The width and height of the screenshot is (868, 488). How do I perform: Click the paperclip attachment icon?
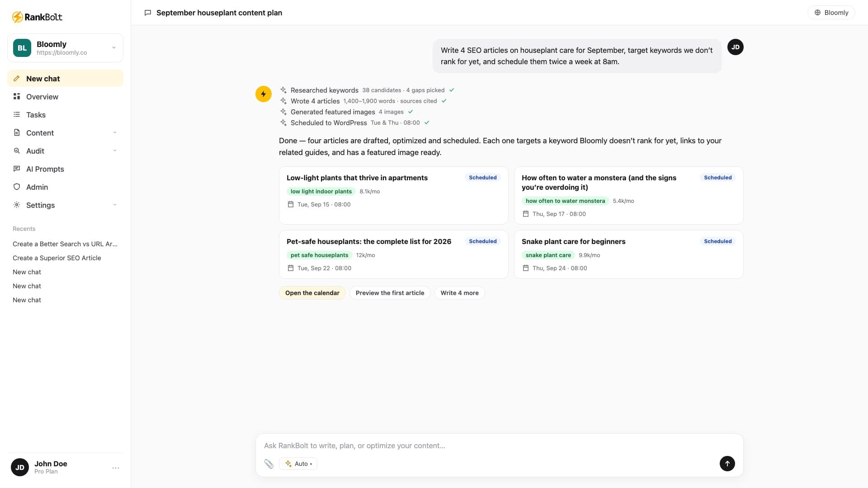click(269, 464)
